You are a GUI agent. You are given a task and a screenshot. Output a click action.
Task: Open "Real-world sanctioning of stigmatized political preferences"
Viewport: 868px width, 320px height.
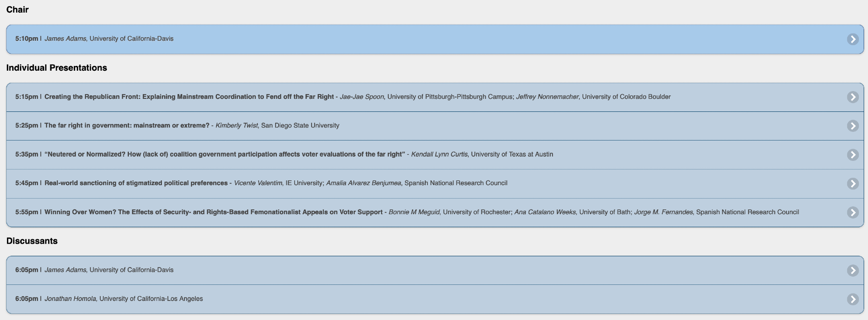tap(136, 183)
